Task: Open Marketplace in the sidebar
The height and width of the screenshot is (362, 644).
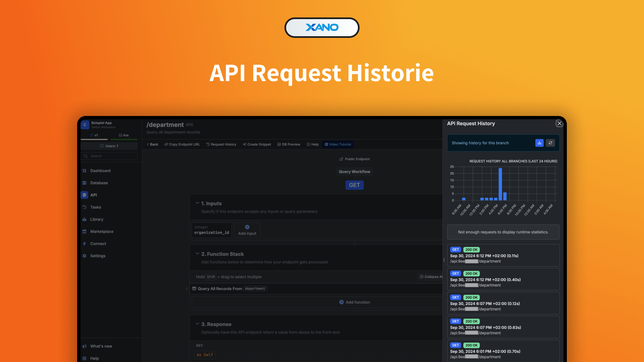Action: pyautogui.click(x=102, y=232)
